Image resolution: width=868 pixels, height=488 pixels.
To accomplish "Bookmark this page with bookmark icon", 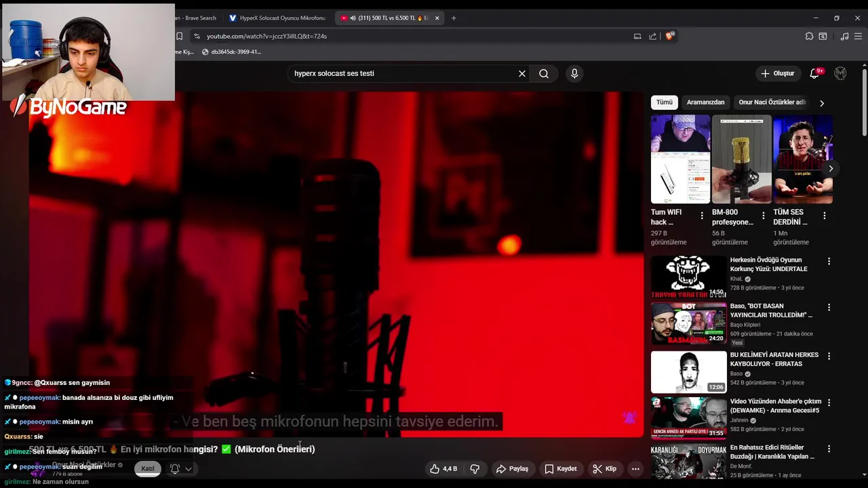I will pyautogui.click(x=179, y=36).
